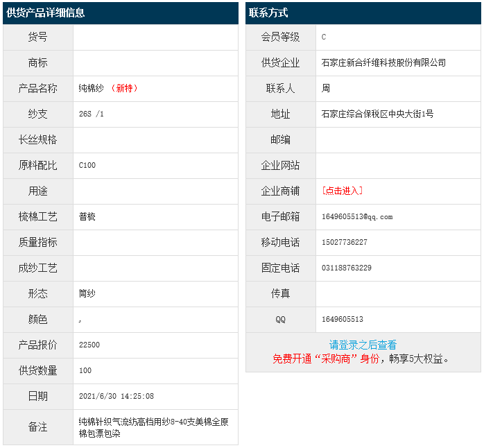484x448 pixels.
Task: Click the QQ number value 1649605513
Action: [x=343, y=319]
